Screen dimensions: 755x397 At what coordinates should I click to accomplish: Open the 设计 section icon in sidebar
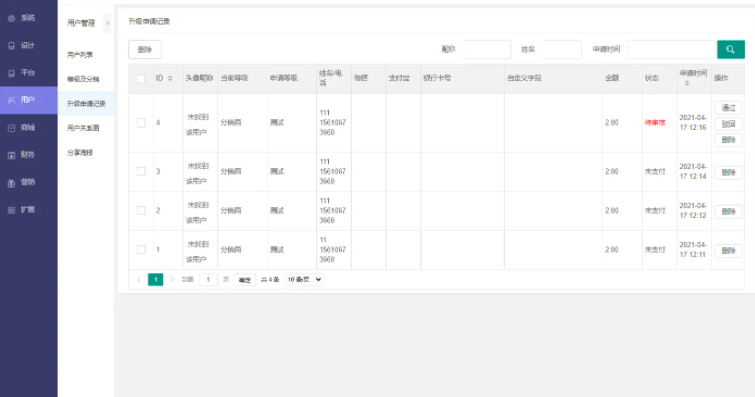pyautogui.click(x=12, y=46)
